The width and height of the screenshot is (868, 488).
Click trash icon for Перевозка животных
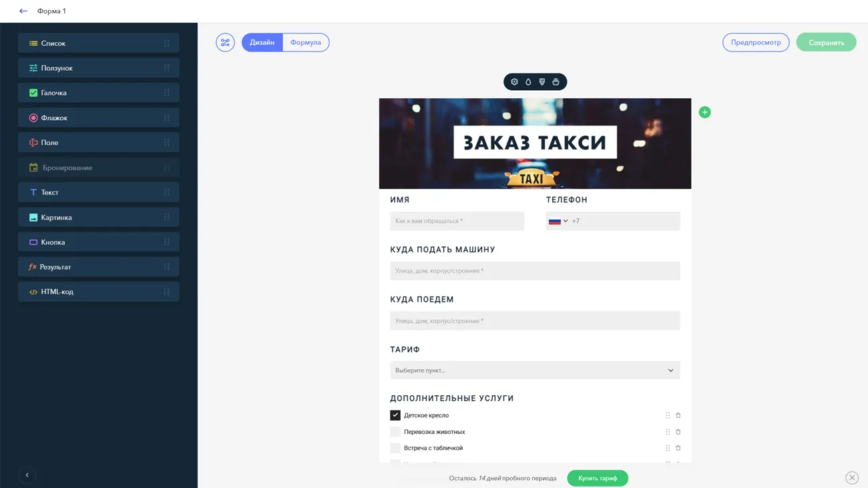pyautogui.click(x=678, y=432)
